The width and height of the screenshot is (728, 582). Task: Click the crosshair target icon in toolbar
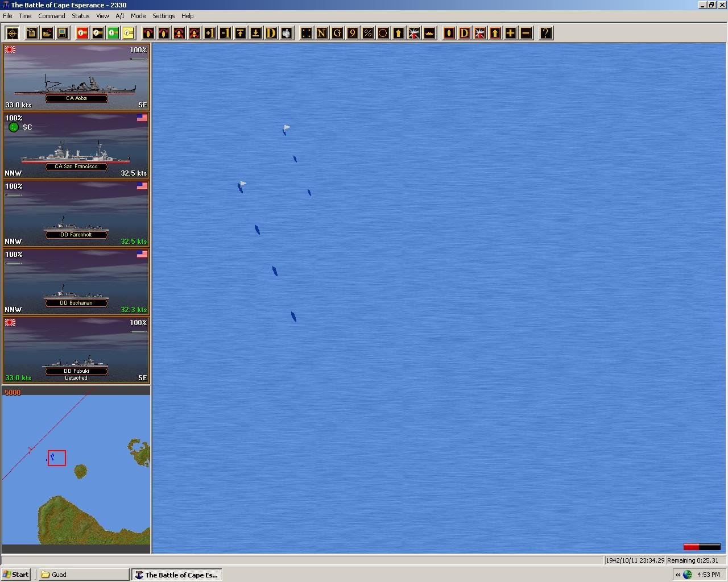12,33
